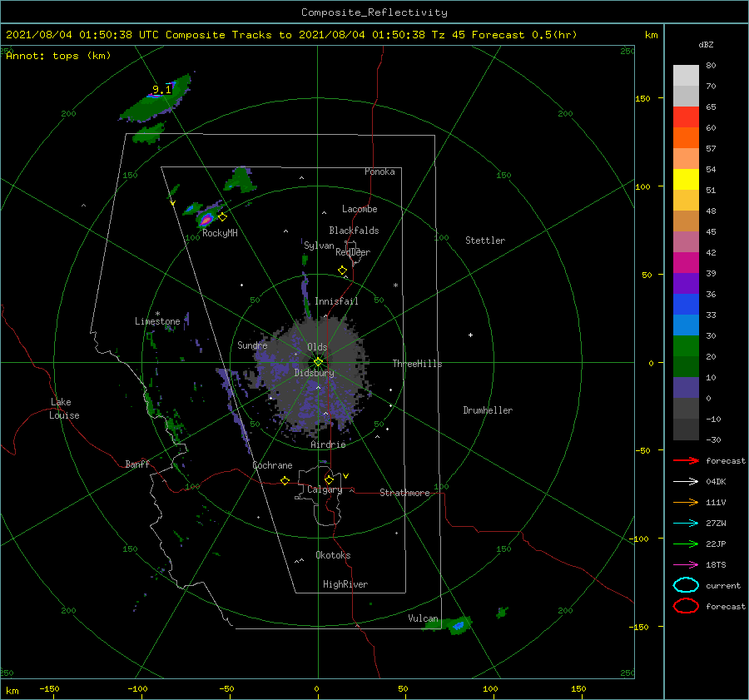Pick the bright green 30 dBZ swatch
749x700 pixels.
[x=686, y=345]
